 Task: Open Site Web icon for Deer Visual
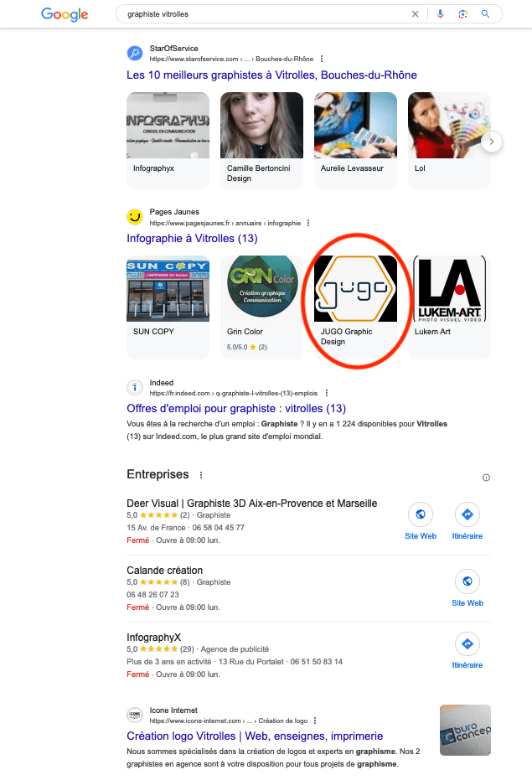click(x=421, y=514)
